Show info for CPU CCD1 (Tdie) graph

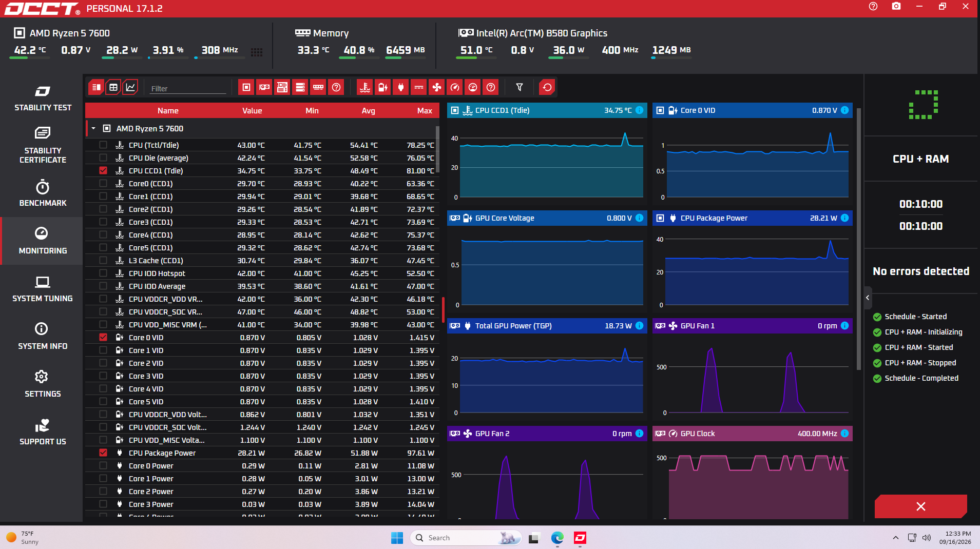point(640,110)
